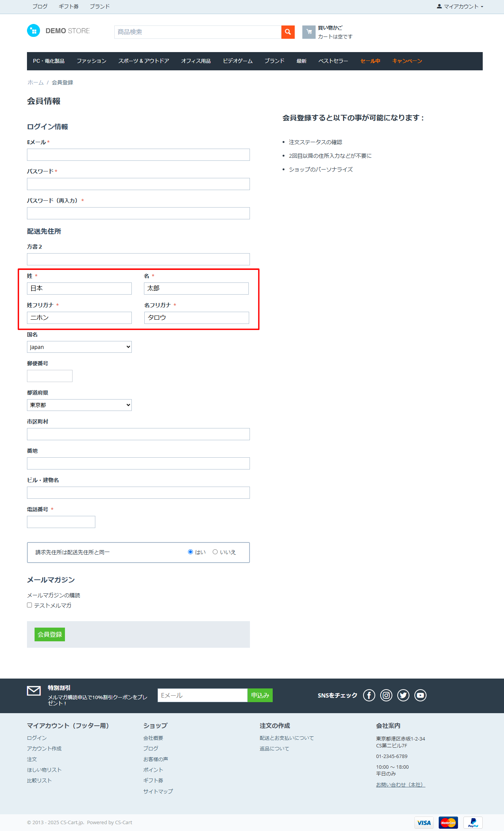
Task: Click the DEMO STORE logo
Action: click(x=58, y=31)
